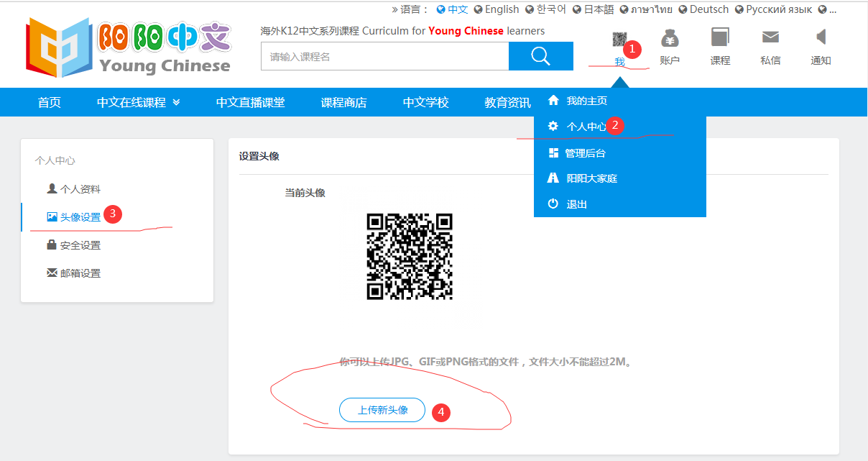
Task: Switch language to 日本語
Action: (599, 9)
